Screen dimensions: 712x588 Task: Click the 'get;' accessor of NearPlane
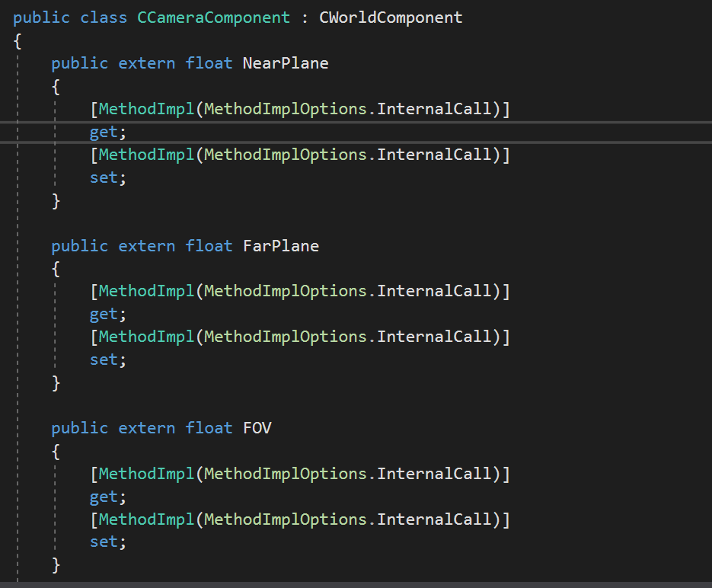[107, 132]
